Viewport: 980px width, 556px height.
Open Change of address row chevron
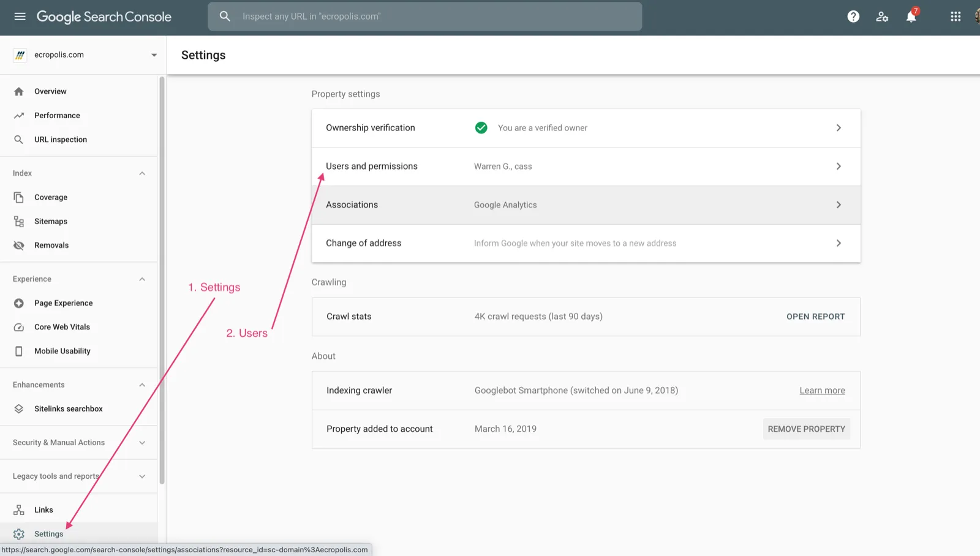pos(839,243)
